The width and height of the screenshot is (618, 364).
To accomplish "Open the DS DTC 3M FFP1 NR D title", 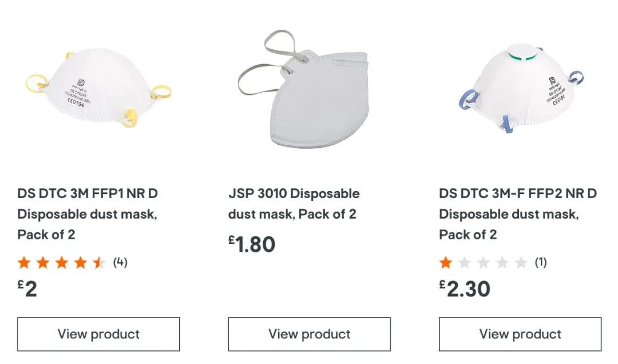I will (x=88, y=213).
